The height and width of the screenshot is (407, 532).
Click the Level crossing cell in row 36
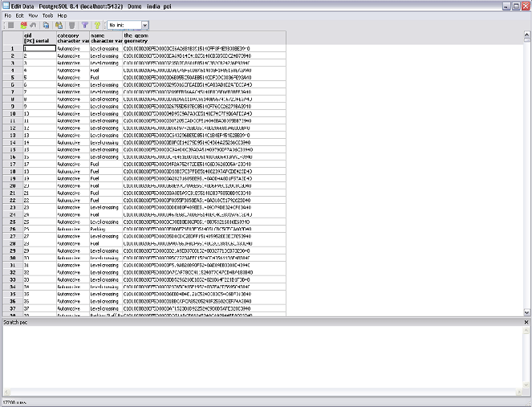tap(106, 301)
